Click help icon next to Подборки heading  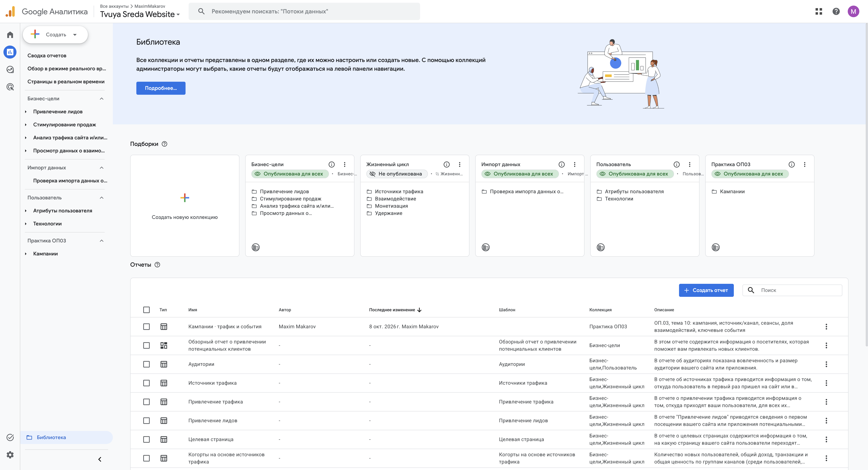[164, 144]
